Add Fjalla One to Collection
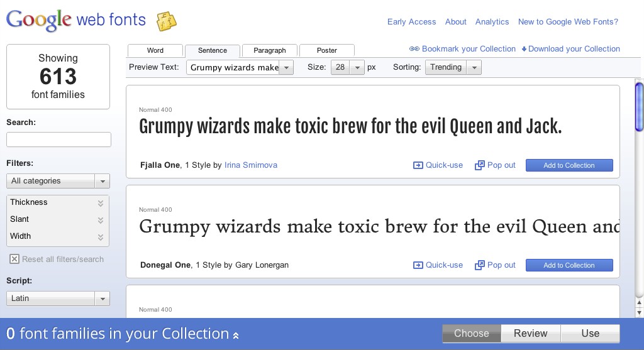 coord(569,165)
